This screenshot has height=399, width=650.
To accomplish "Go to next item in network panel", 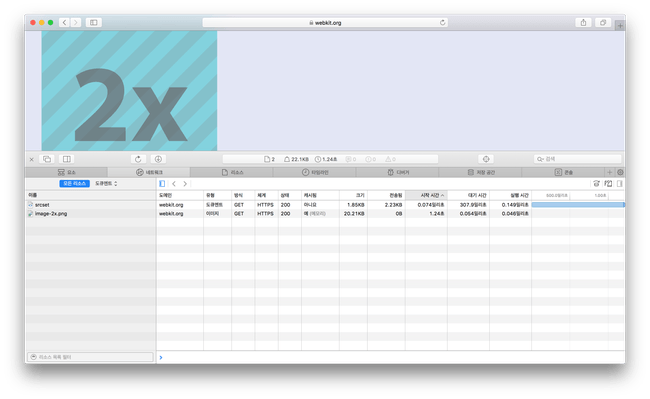I will [x=185, y=184].
